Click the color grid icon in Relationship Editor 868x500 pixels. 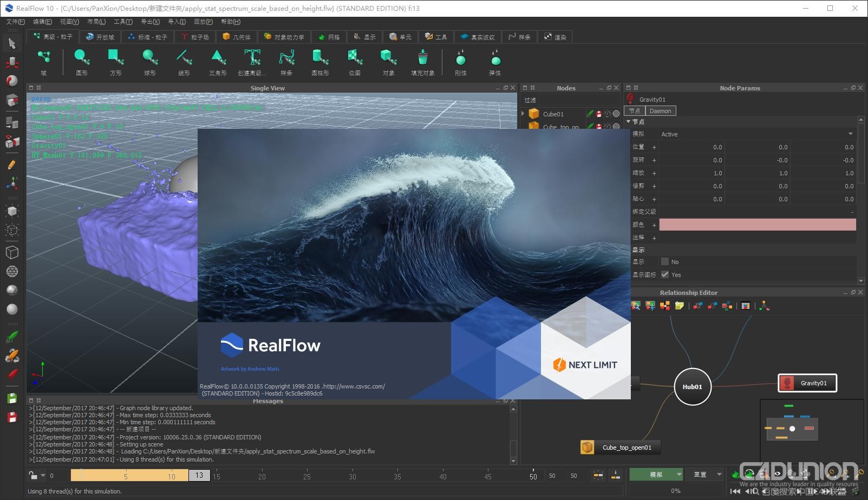coord(746,306)
